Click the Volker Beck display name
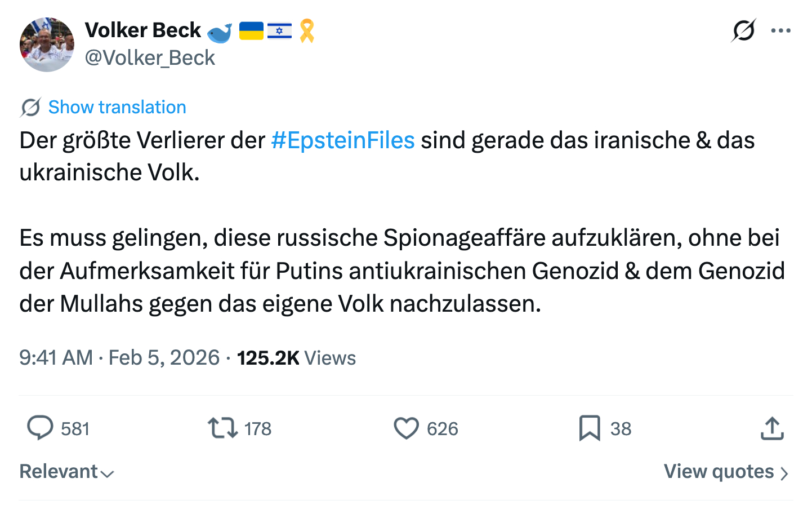Screen dimensions: 812x505 pyautogui.click(x=143, y=30)
